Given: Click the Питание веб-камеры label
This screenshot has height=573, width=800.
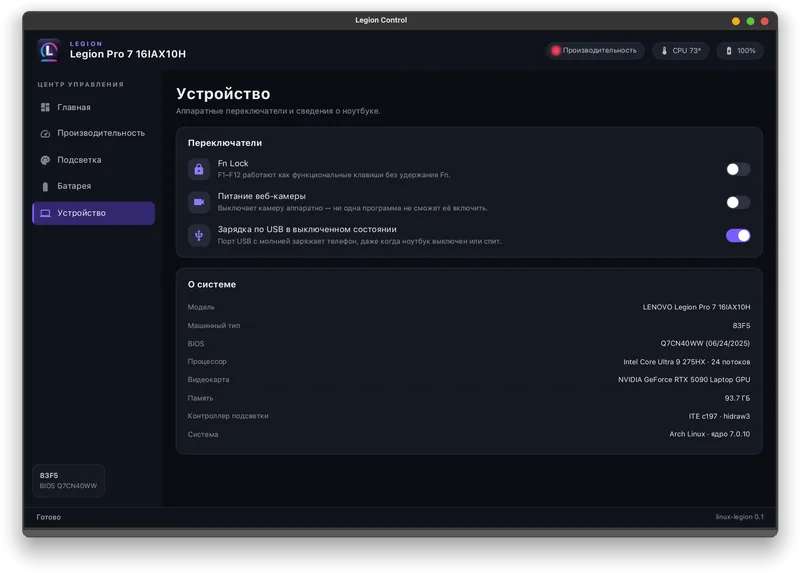Looking at the screenshot, I should click(261, 196).
